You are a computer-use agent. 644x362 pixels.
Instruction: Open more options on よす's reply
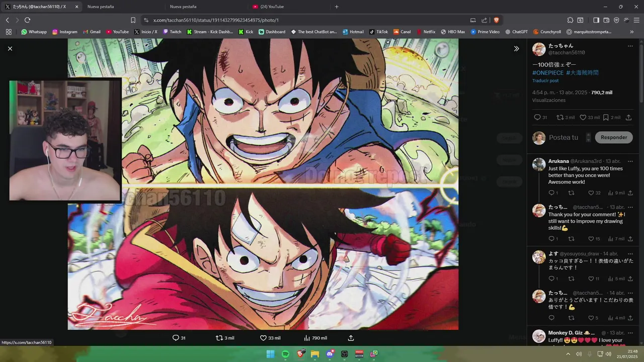(x=630, y=254)
